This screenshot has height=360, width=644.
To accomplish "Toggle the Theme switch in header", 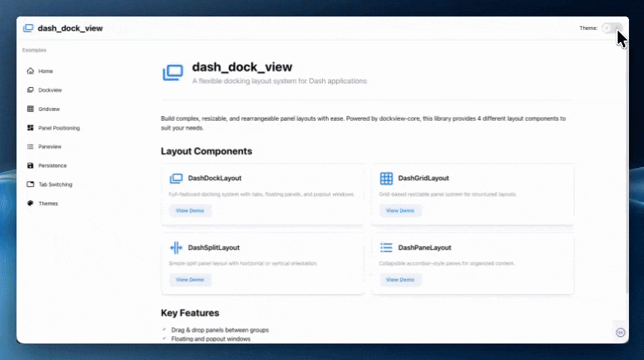I will point(611,28).
